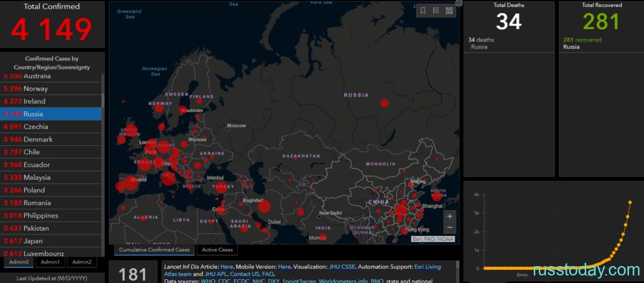This screenshot has height=283, width=644.
Task: Open the basemap gallery grid
Action: [449, 11]
